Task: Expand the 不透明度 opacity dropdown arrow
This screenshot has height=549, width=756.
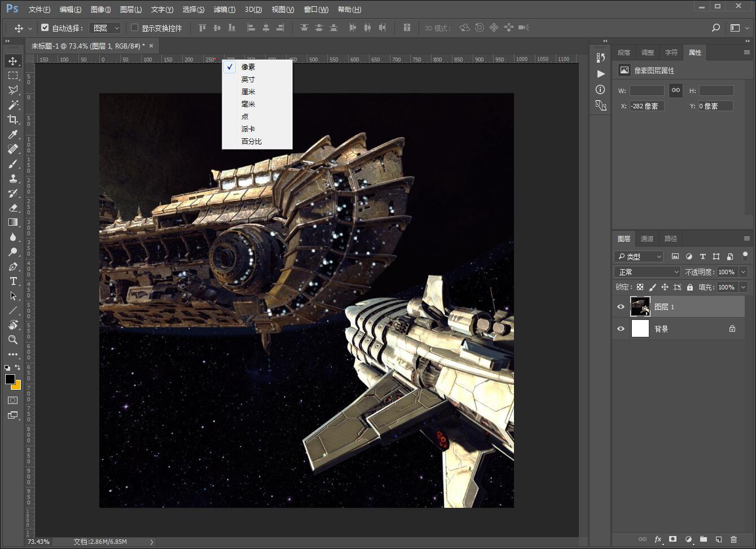Action: tap(743, 272)
